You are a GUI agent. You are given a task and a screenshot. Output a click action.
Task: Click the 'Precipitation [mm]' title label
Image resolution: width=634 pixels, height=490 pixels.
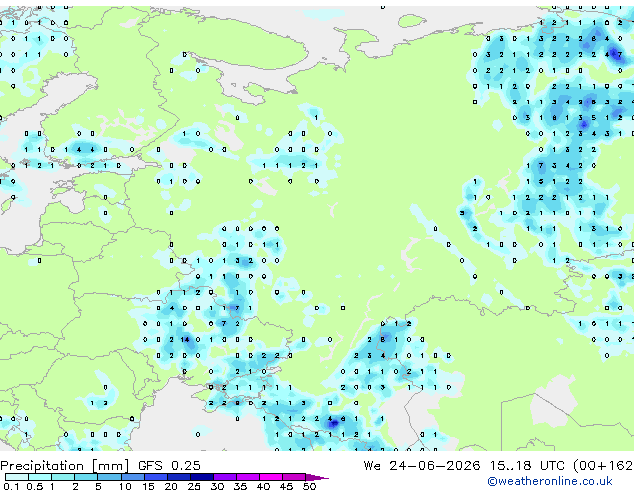click(65, 466)
